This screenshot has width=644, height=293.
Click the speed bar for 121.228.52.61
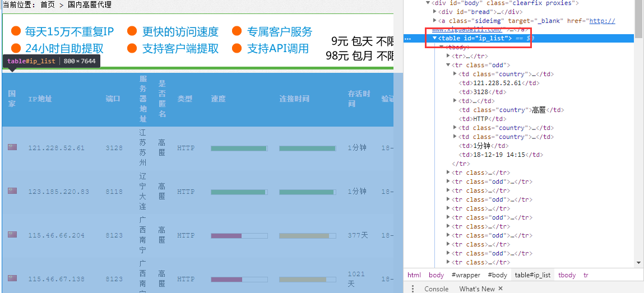[x=239, y=148]
